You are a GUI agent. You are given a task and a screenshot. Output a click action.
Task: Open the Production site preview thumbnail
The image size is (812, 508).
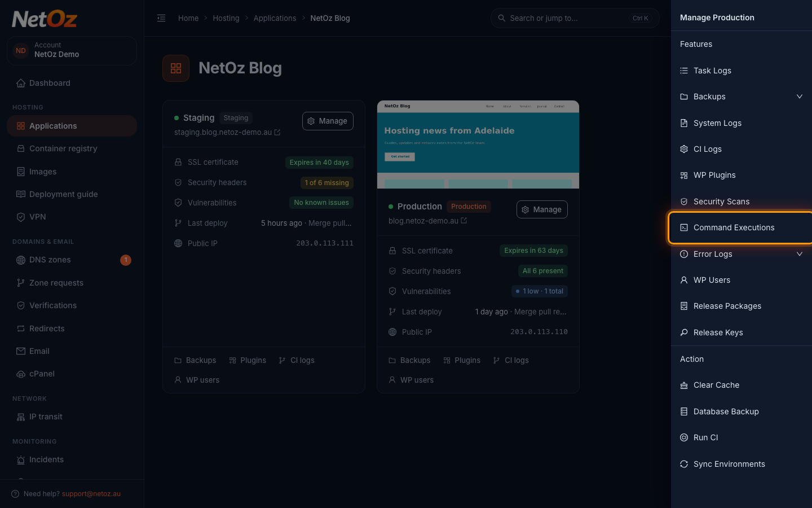[x=478, y=144]
